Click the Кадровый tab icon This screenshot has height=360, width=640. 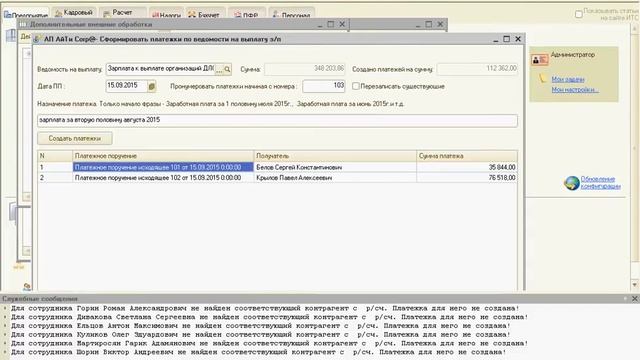[58, 13]
